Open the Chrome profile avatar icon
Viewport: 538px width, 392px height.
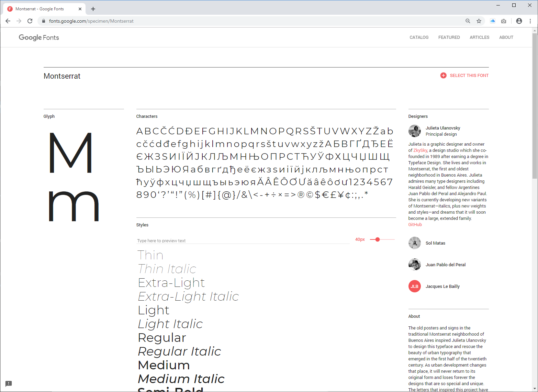click(x=519, y=21)
